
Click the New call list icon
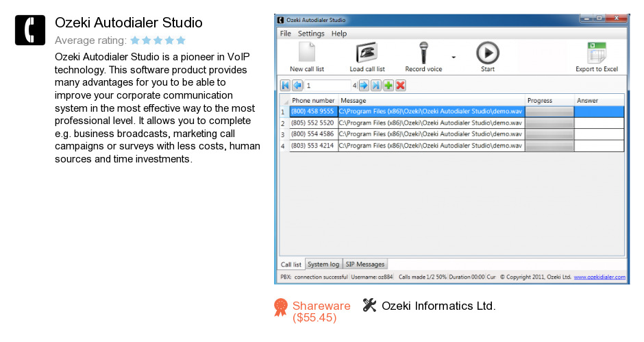coord(307,53)
